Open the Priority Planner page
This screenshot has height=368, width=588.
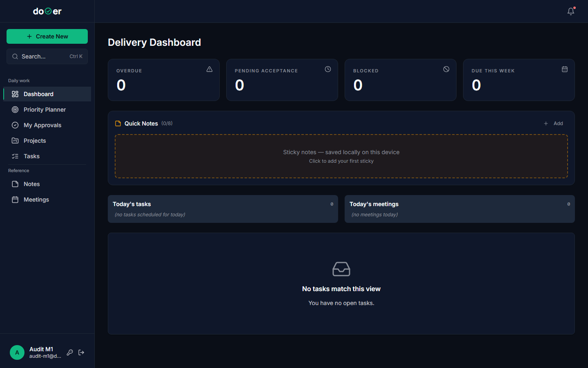click(x=47, y=110)
